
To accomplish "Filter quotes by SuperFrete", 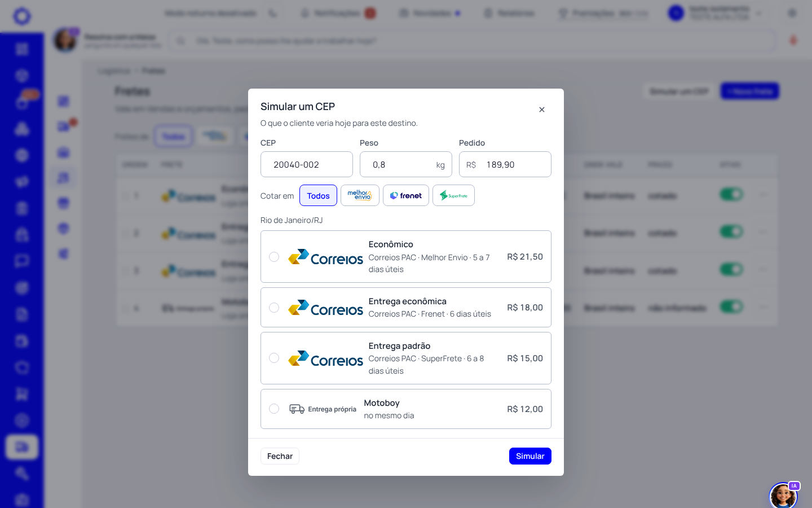I will [x=453, y=195].
